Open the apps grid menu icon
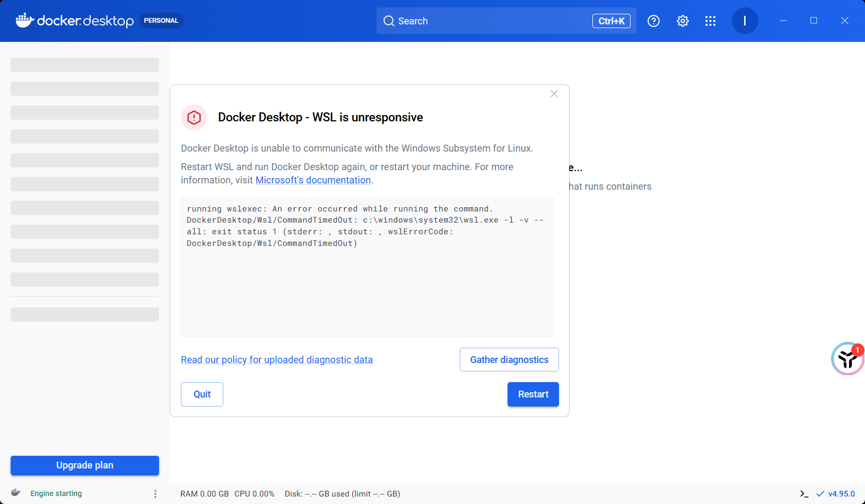 click(x=710, y=21)
